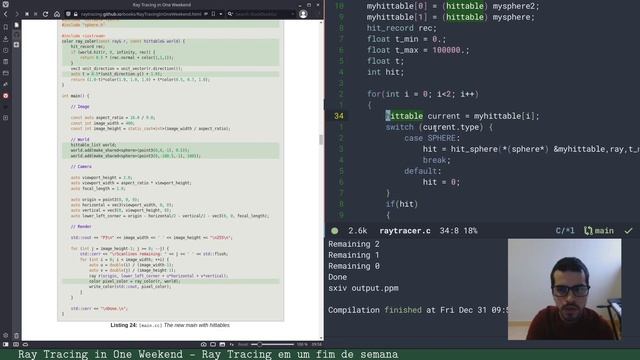Screen dimensions: 640x360
Task: Click the checkmark syntax status icon
Action: tap(628, 231)
